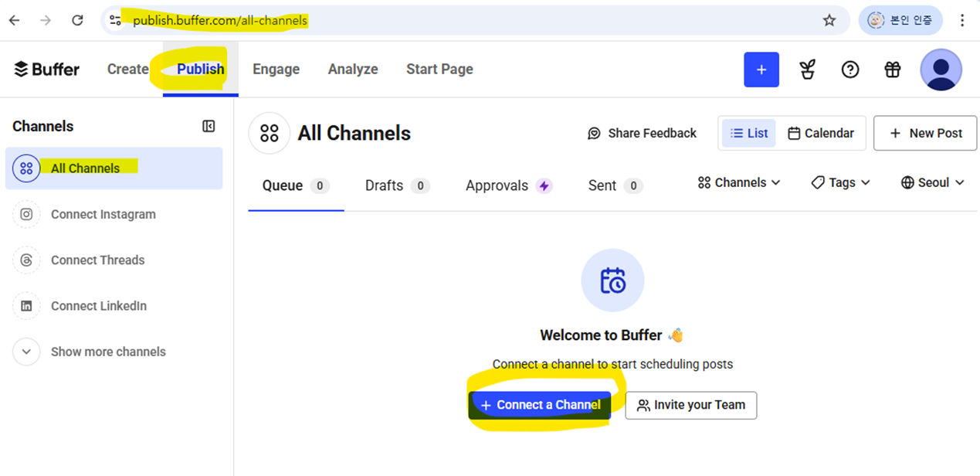Click Invite your Team button
Screen dimensions: 980x476
point(691,405)
